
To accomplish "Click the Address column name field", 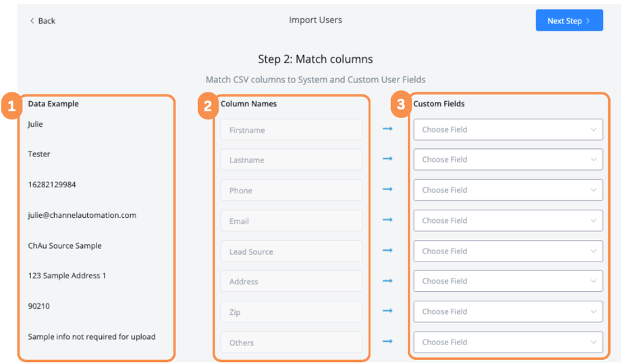I will point(291,282).
